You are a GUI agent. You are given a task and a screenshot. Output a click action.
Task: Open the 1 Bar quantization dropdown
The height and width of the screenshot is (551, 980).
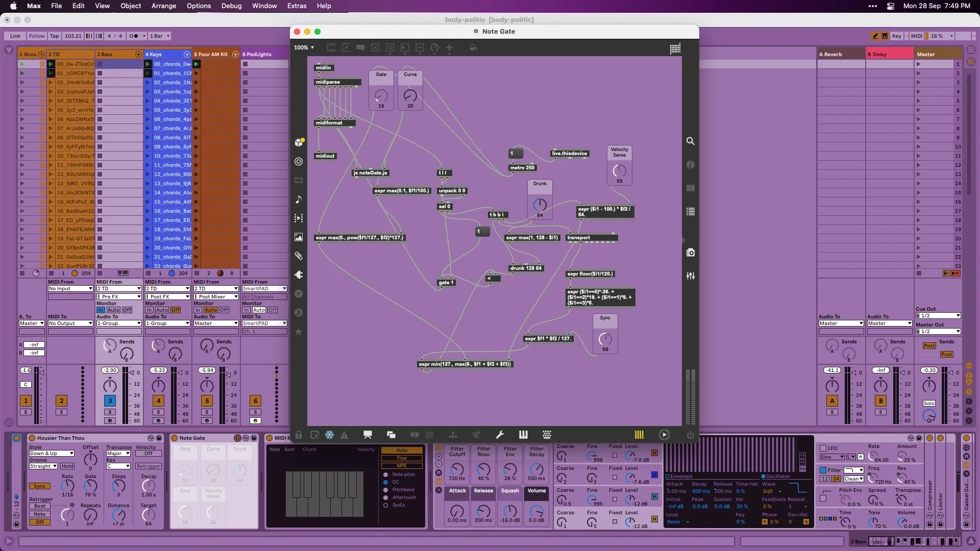[159, 36]
